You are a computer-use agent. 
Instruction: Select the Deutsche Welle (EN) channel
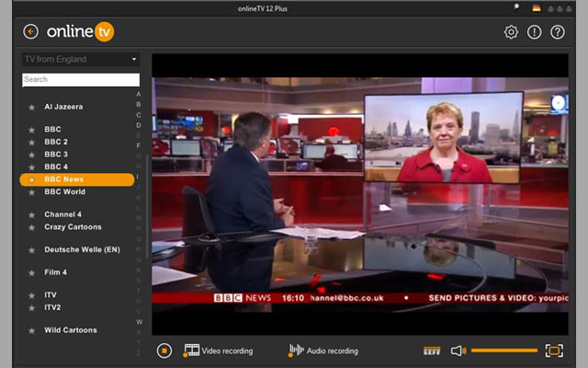[82, 249]
